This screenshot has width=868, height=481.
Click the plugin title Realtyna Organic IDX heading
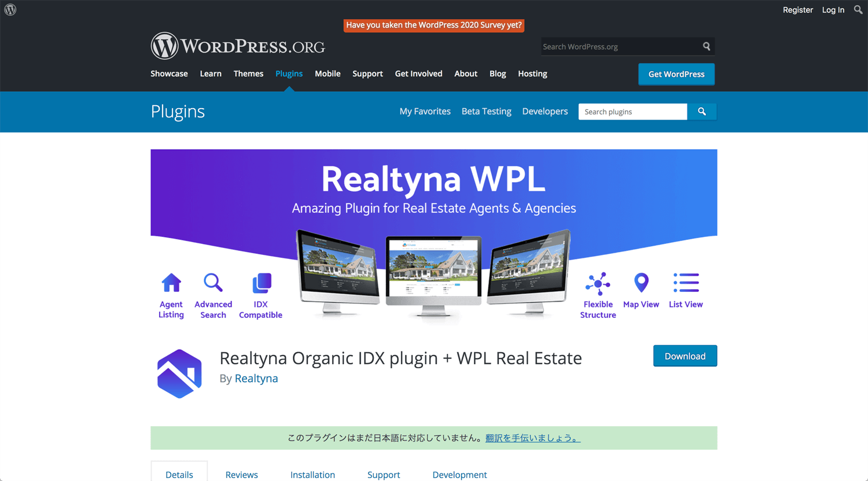tap(400, 358)
